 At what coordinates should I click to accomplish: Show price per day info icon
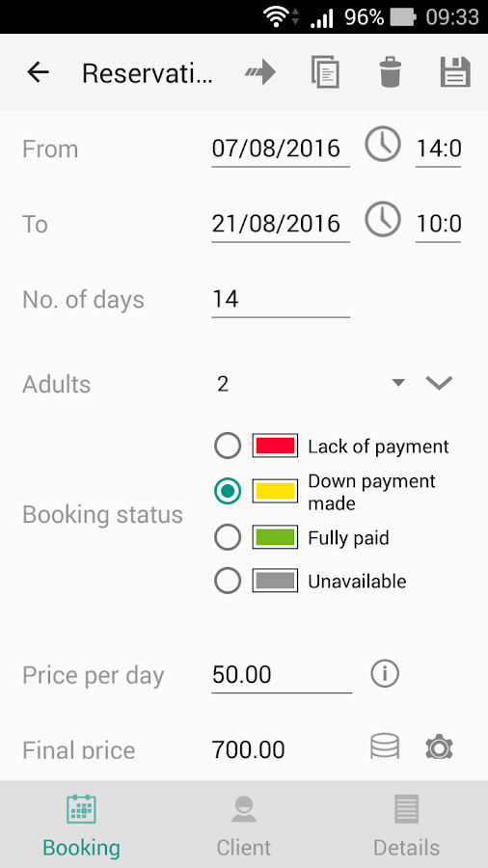coord(385,674)
